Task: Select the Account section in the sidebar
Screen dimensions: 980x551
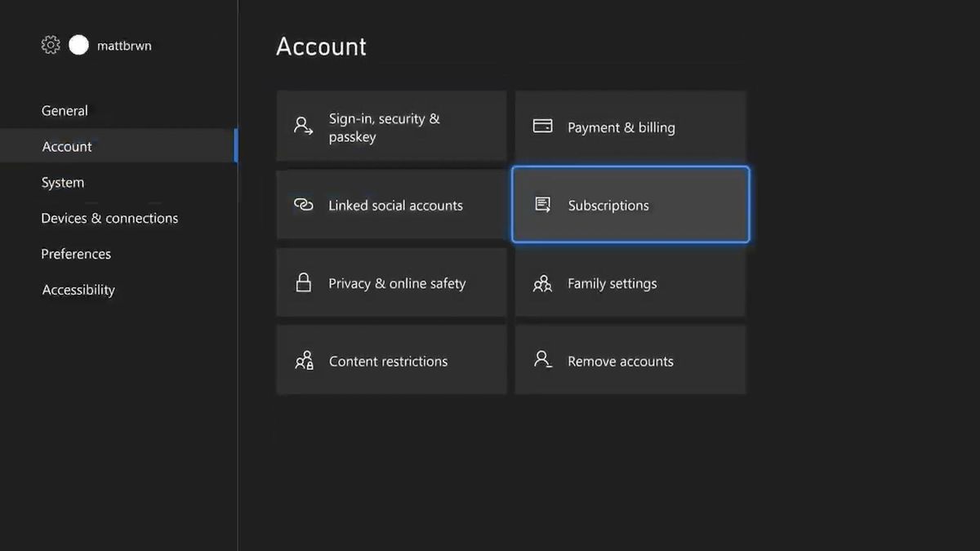Action: pyautogui.click(x=67, y=146)
